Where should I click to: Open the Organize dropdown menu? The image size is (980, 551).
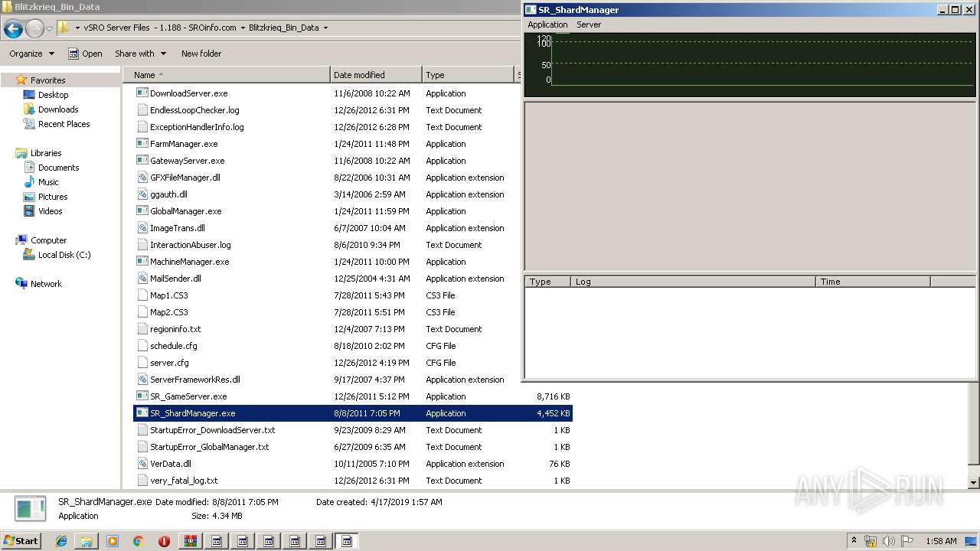tap(31, 54)
